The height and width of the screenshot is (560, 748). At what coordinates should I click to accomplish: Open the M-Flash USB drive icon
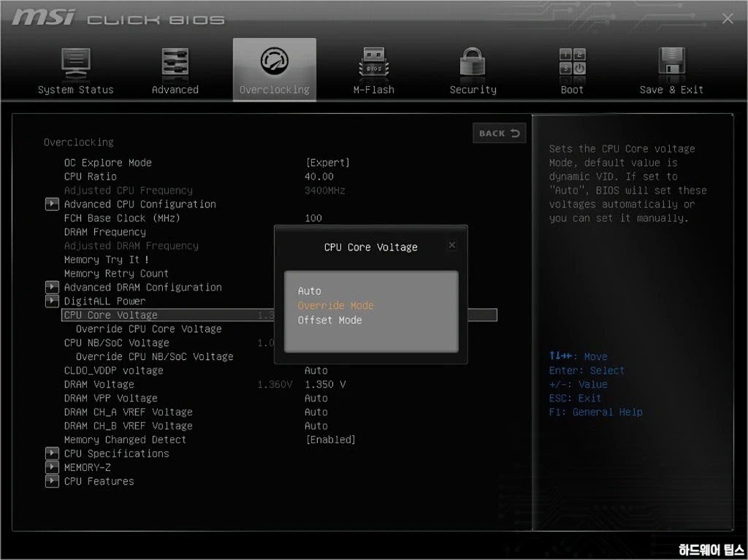373,64
